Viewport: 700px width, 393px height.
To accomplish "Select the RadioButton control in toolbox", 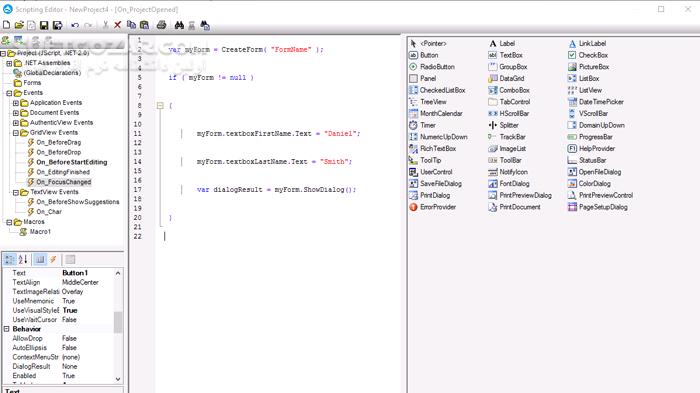I will [432, 67].
